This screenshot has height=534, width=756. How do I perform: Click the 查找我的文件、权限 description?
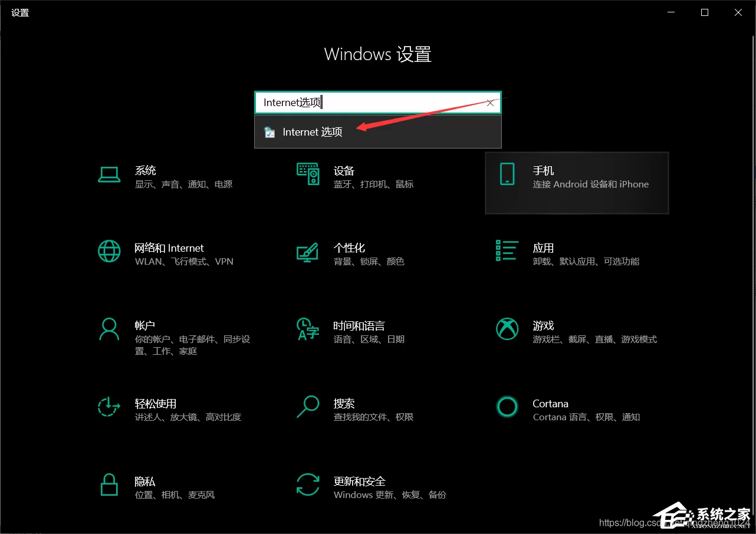(374, 417)
